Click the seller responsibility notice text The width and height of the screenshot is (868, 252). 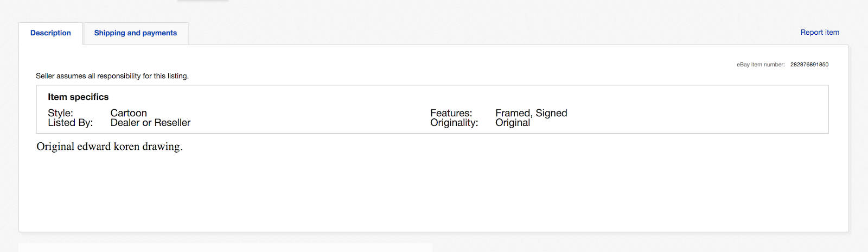coord(112,76)
